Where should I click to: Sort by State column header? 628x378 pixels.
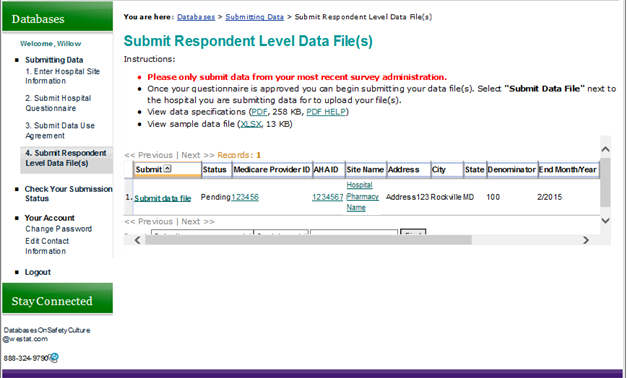coord(475,169)
